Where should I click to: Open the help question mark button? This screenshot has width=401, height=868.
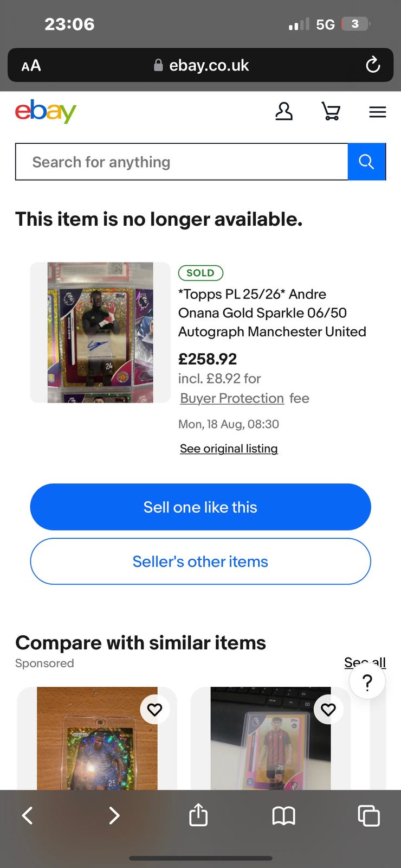367,682
